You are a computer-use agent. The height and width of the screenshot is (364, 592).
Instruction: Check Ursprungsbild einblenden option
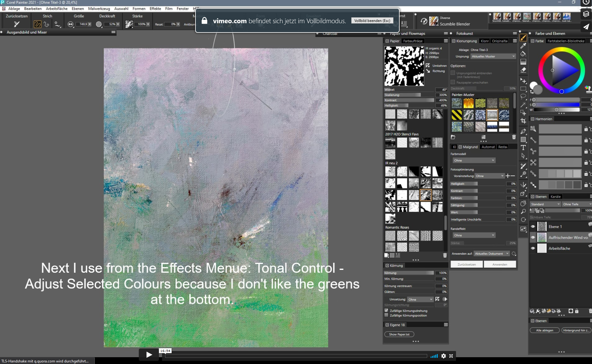pos(453,73)
